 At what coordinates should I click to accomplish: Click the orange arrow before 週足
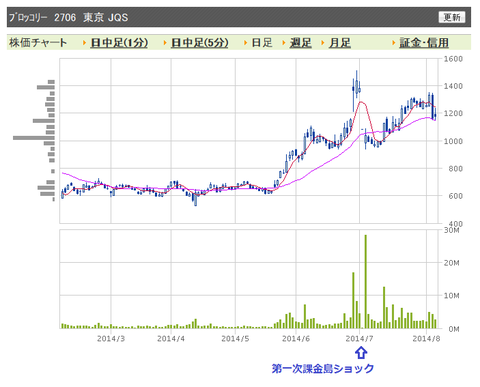pos(284,43)
